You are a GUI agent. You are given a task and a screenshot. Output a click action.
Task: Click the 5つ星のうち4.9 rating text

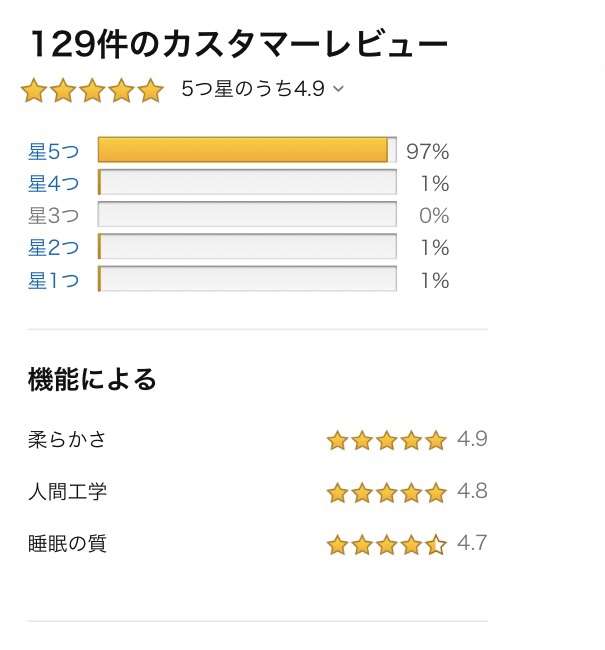tap(253, 89)
